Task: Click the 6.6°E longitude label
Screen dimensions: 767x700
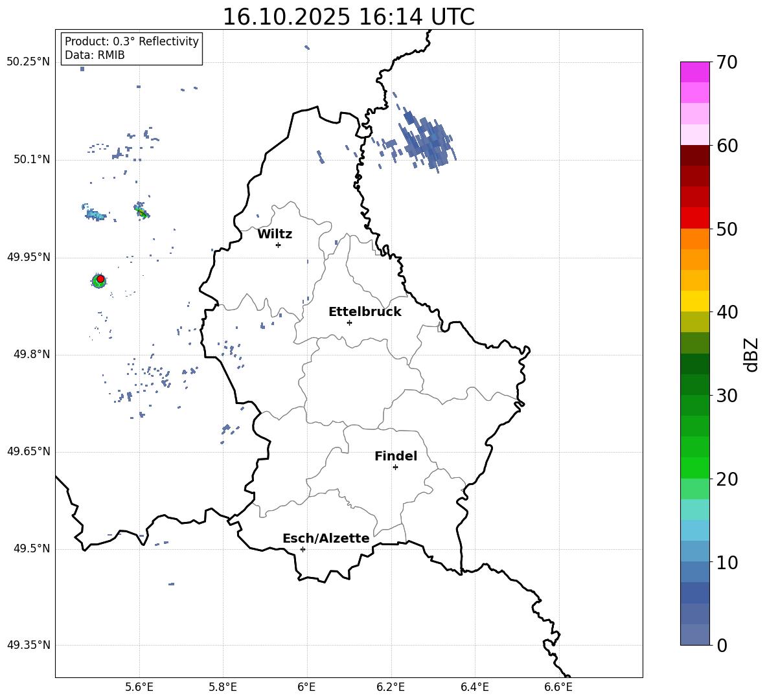Action: pyautogui.click(x=558, y=687)
